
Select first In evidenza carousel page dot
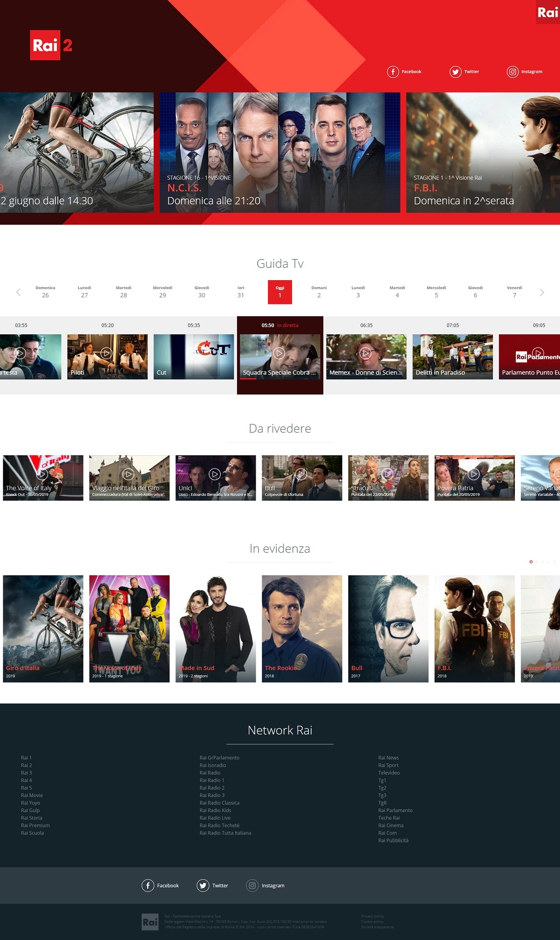coord(531,562)
